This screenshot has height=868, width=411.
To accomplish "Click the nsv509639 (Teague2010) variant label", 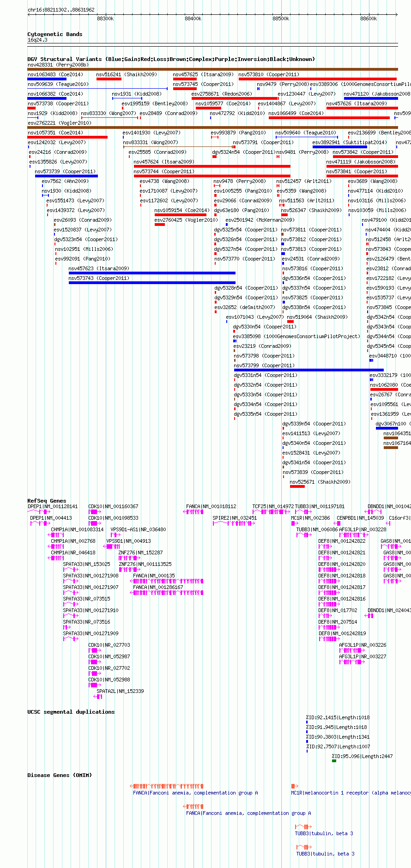I will tap(58, 84).
